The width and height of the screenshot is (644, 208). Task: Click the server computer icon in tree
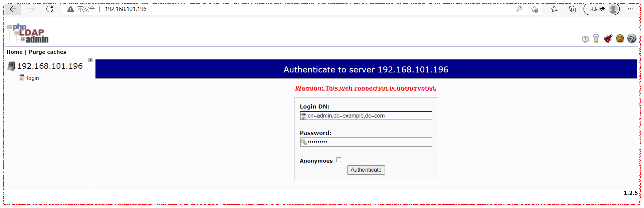11,66
